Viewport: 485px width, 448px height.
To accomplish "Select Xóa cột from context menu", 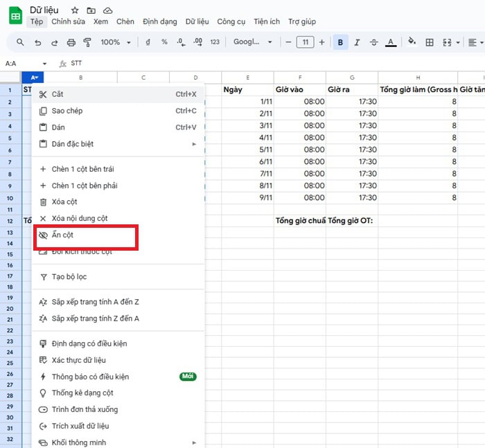I will pos(64,201).
